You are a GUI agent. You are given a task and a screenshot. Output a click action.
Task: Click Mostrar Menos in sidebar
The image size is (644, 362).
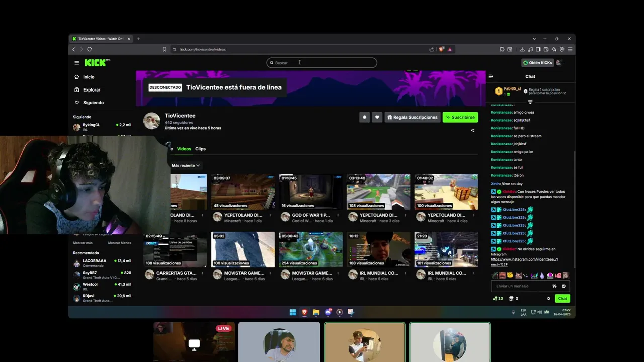point(119,243)
